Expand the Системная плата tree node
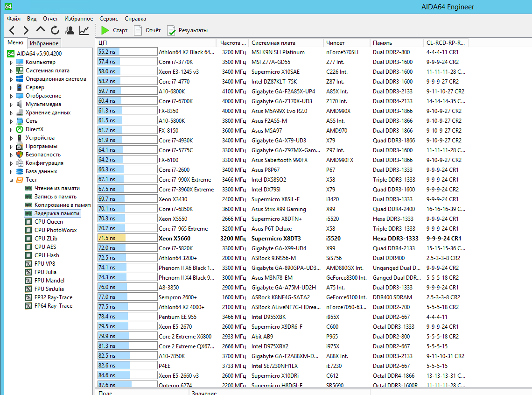The image size is (532, 395). click(11, 71)
